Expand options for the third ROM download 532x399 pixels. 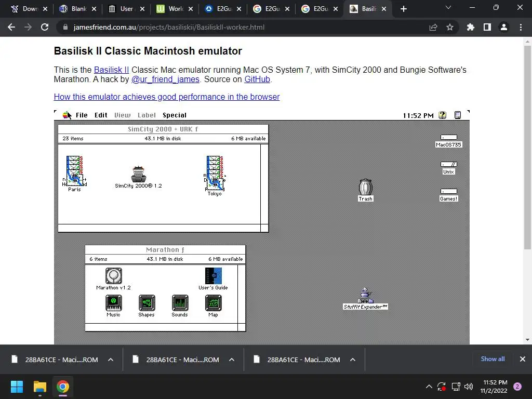click(353, 360)
